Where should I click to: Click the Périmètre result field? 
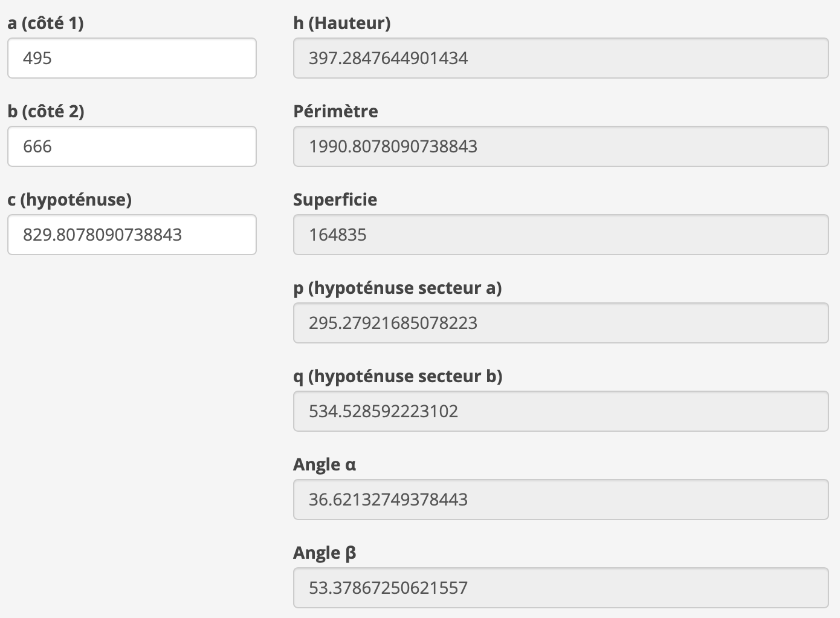pyautogui.click(x=561, y=146)
